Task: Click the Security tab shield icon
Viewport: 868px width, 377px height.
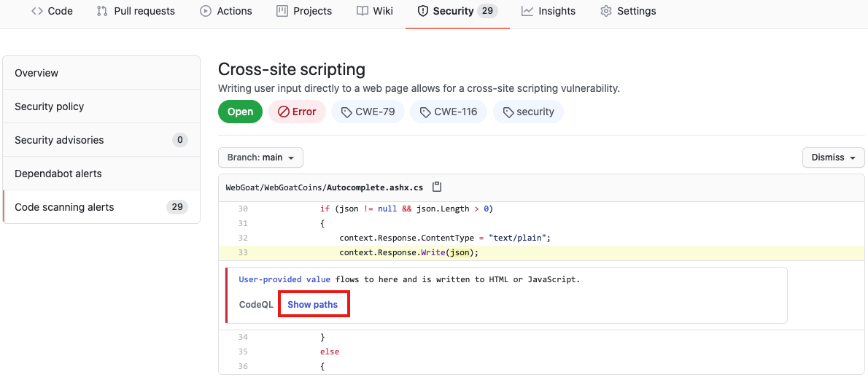Action: (422, 11)
